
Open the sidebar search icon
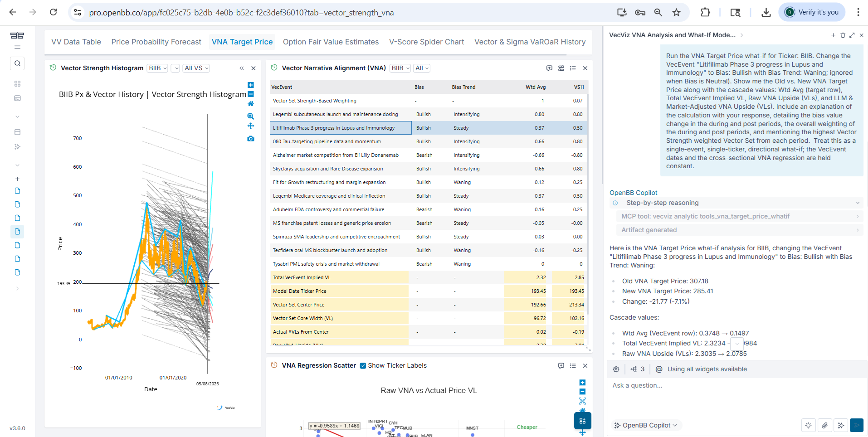pos(17,63)
